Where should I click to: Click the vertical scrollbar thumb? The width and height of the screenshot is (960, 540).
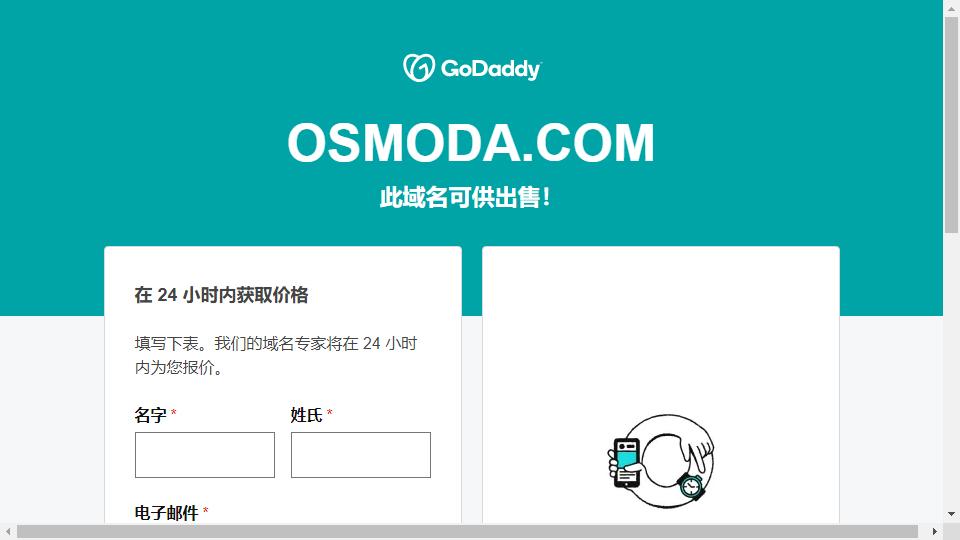pos(951,125)
